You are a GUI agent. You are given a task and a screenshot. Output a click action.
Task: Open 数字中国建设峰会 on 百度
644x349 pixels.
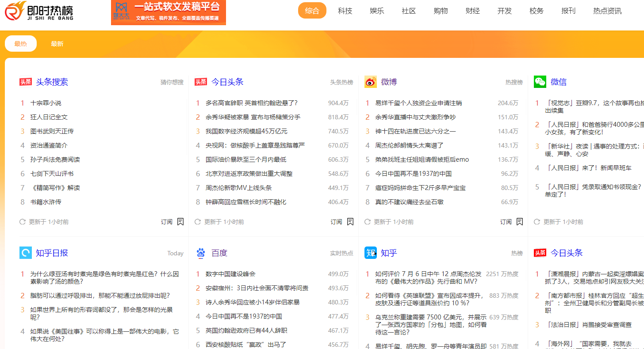[230, 274]
